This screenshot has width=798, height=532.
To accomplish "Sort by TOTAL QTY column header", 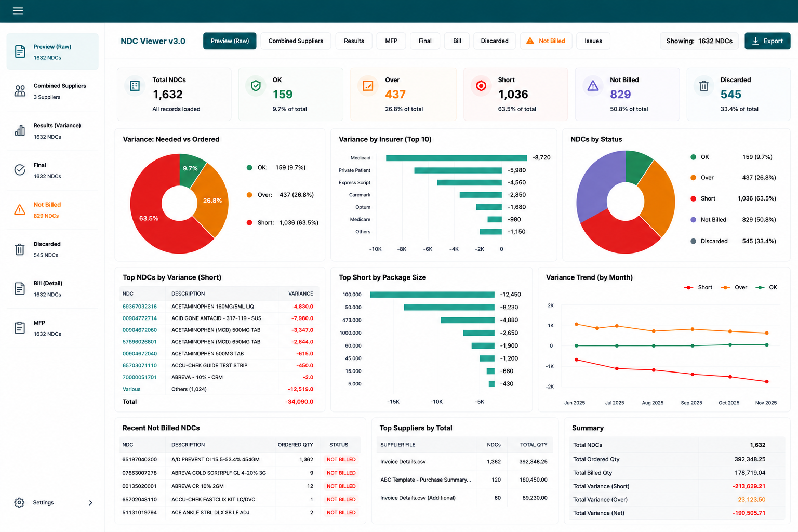I will tap(534, 445).
